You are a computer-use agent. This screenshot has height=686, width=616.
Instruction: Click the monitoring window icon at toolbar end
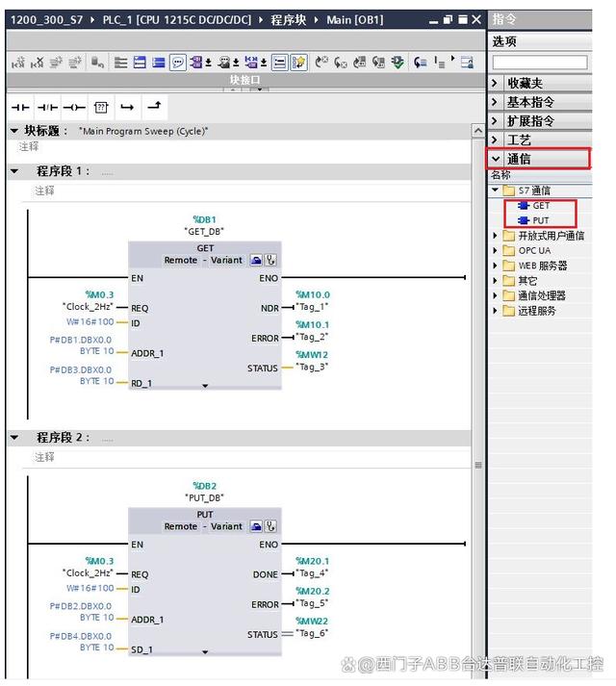[x=467, y=63]
